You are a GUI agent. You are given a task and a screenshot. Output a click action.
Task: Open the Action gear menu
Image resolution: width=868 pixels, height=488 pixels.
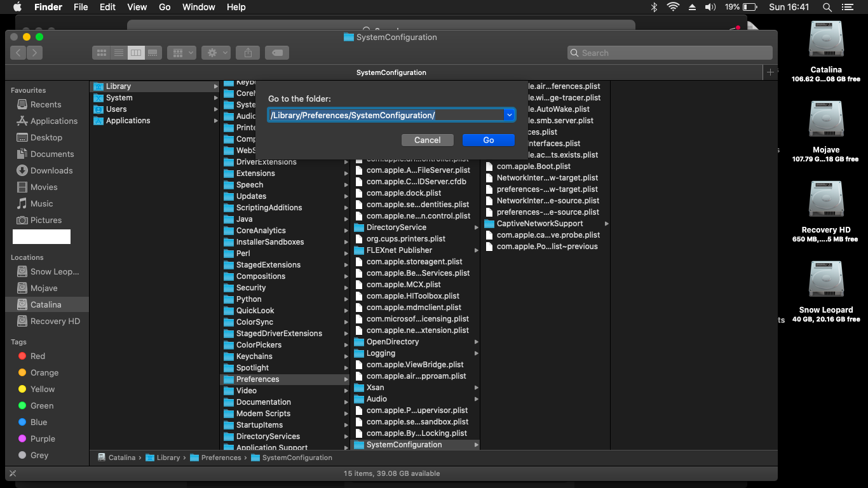pos(216,53)
